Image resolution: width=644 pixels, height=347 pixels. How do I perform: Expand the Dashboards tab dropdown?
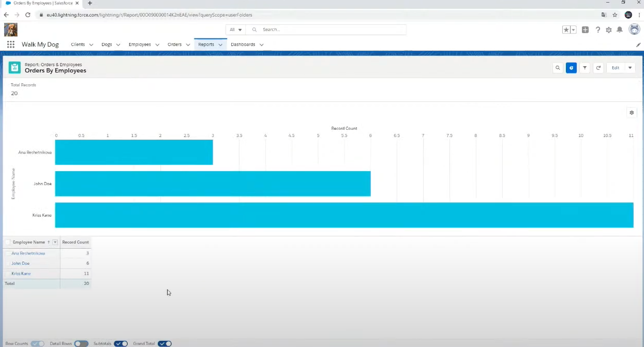(x=261, y=45)
